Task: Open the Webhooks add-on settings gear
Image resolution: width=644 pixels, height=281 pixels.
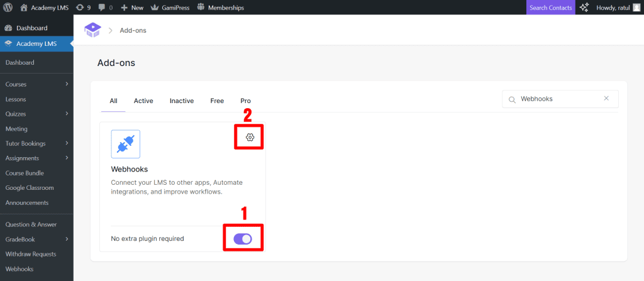Action: coord(250,137)
